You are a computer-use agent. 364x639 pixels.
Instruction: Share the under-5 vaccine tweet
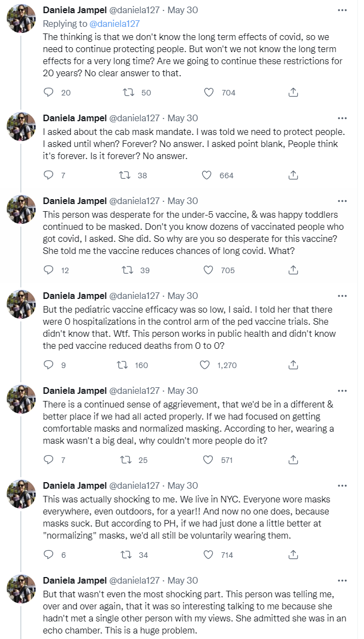coord(293,270)
